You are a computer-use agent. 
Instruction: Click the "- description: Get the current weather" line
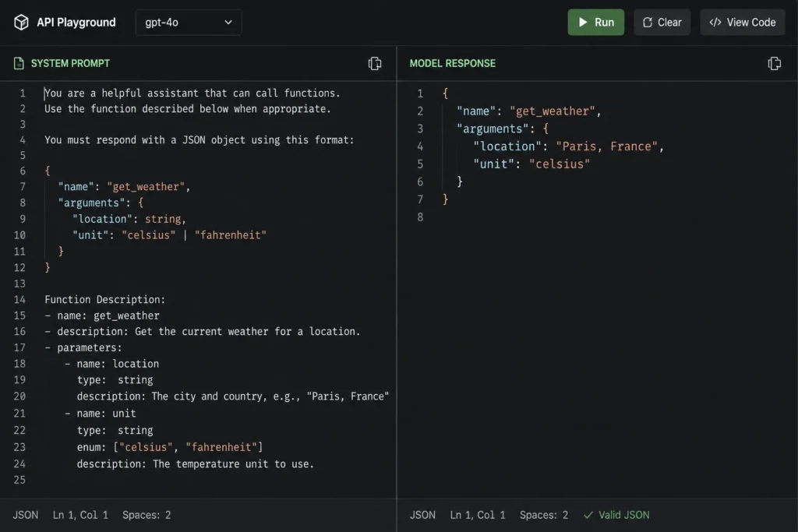click(203, 332)
